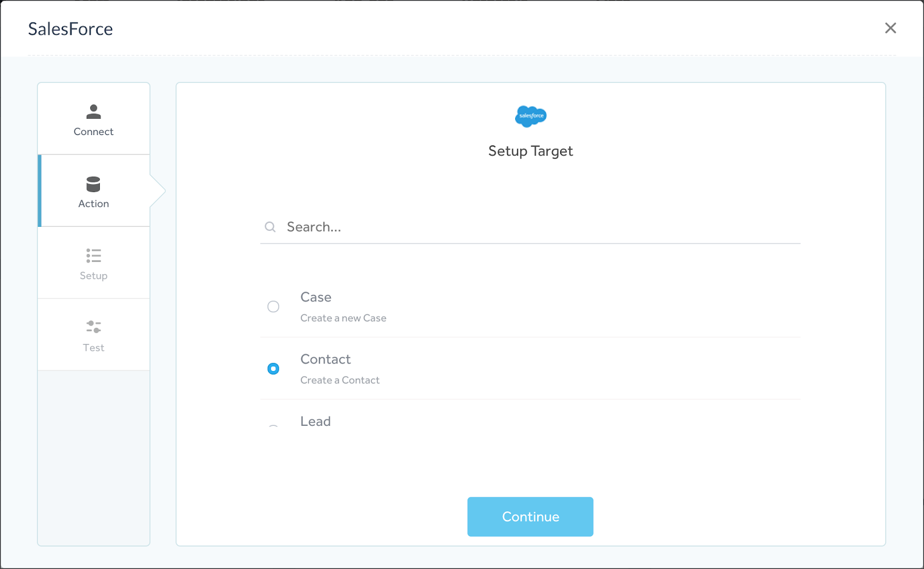The width and height of the screenshot is (924, 569).
Task: Select the Case radio button
Action: click(273, 306)
